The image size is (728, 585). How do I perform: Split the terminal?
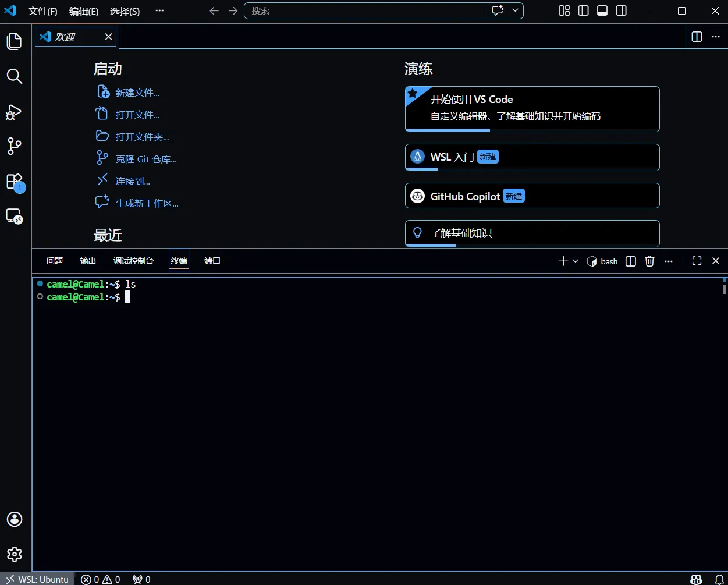(x=631, y=261)
